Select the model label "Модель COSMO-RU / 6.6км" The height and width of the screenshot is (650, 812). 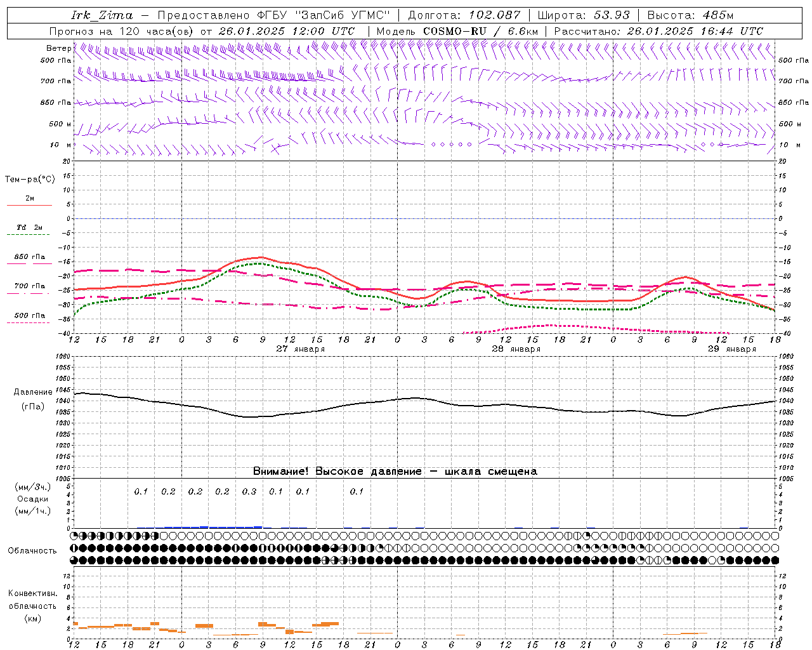457,31
